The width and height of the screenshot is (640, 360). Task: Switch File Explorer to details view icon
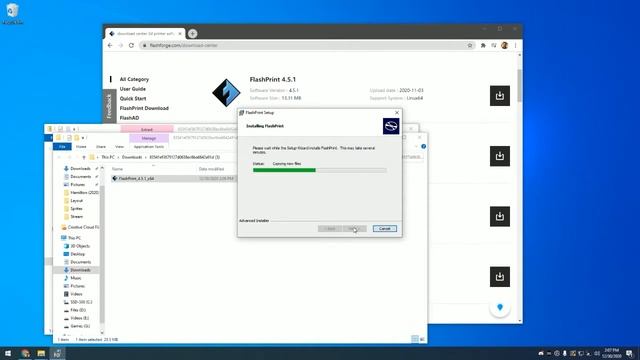click(415, 339)
